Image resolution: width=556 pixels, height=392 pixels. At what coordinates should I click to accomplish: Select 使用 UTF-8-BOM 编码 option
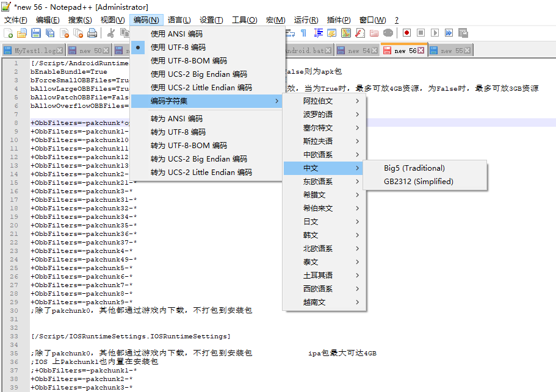tap(208, 60)
